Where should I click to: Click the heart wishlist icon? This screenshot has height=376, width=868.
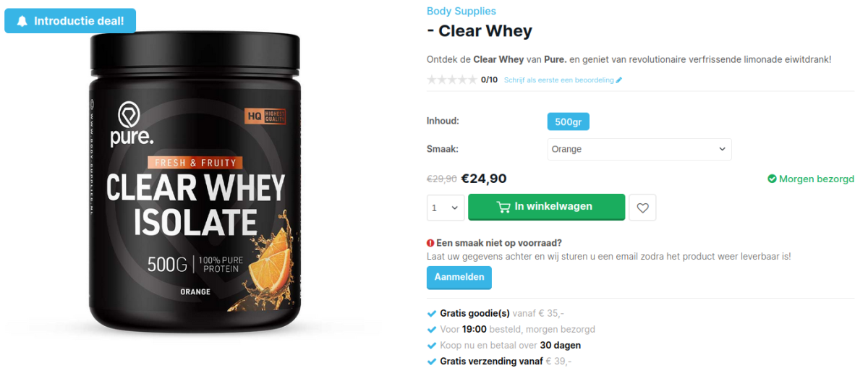coord(642,208)
